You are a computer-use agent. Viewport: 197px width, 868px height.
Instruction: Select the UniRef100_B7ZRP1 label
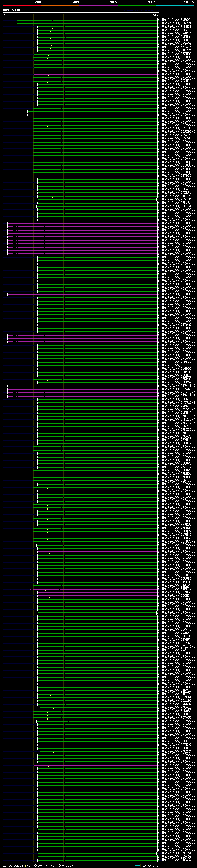[177, 192]
